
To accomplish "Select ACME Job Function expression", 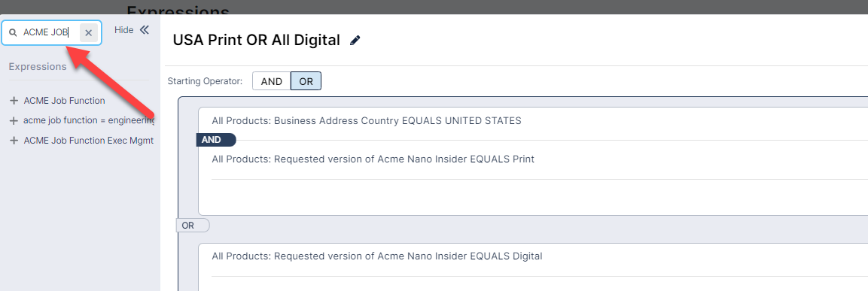I will click(64, 101).
